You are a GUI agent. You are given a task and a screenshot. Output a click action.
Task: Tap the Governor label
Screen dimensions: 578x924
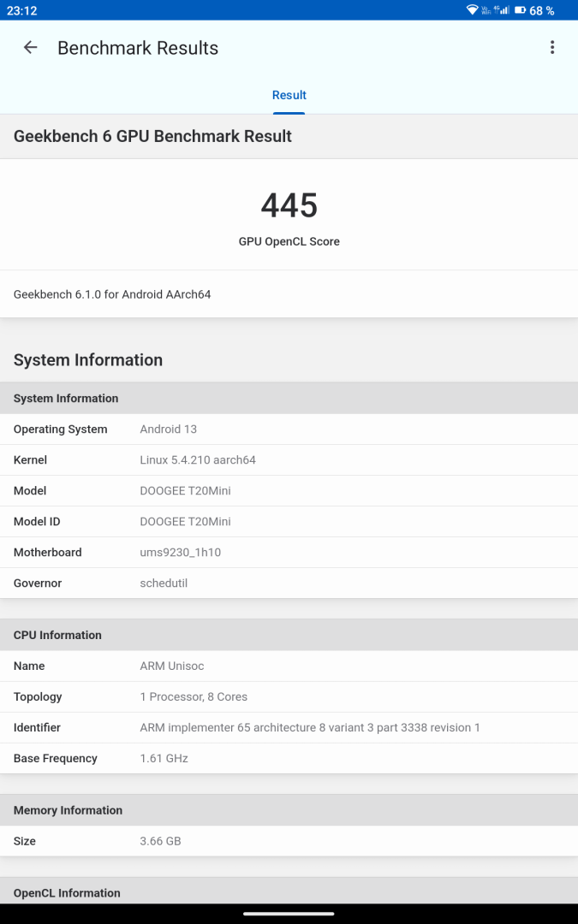[x=38, y=583]
